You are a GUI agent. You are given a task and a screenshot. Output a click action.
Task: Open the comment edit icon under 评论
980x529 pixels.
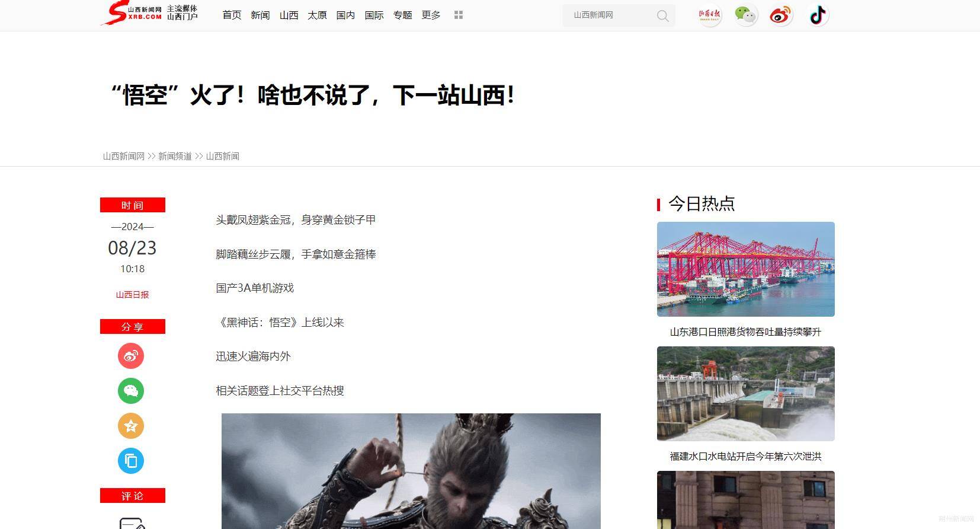pyautogui.click(x=132, y=523)
